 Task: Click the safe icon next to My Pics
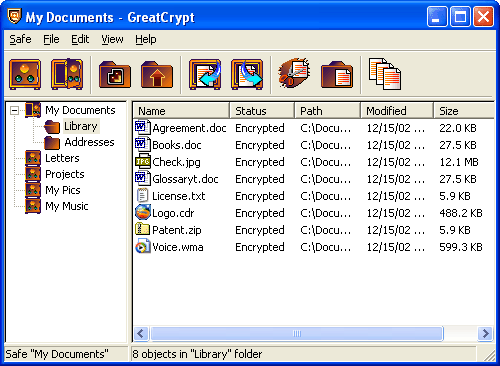pos(33,190)
